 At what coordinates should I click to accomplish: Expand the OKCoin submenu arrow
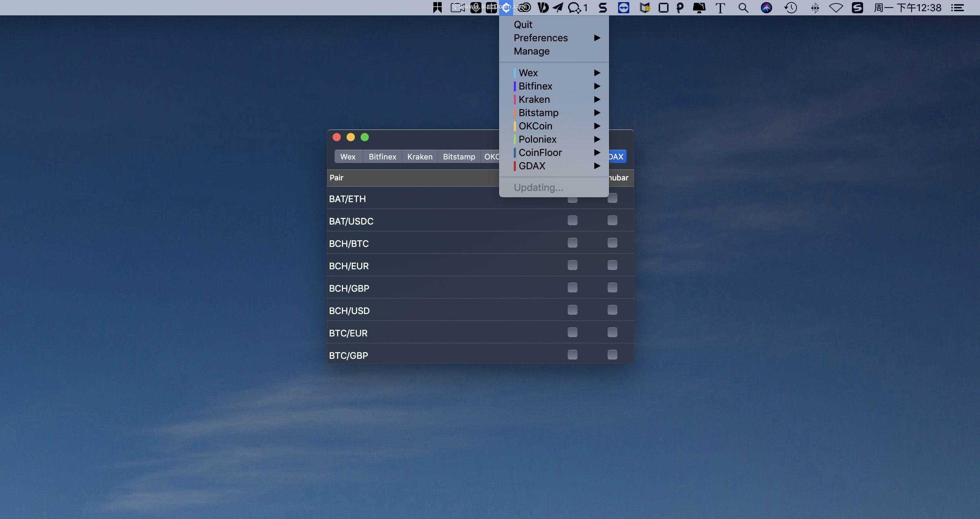click(597, 126)
